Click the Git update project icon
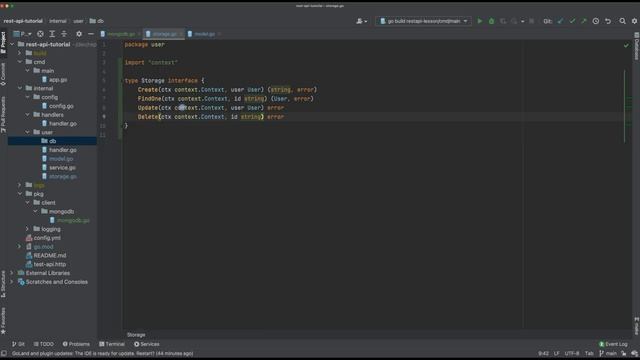Image resolution: width=640 pixels, height=360 pixels. 560,21
